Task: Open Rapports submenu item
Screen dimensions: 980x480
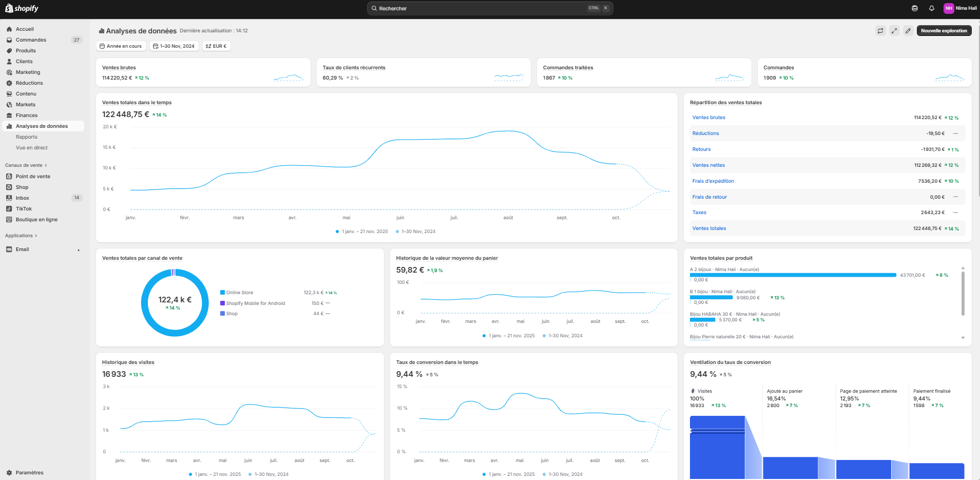Action: [27, 137]
